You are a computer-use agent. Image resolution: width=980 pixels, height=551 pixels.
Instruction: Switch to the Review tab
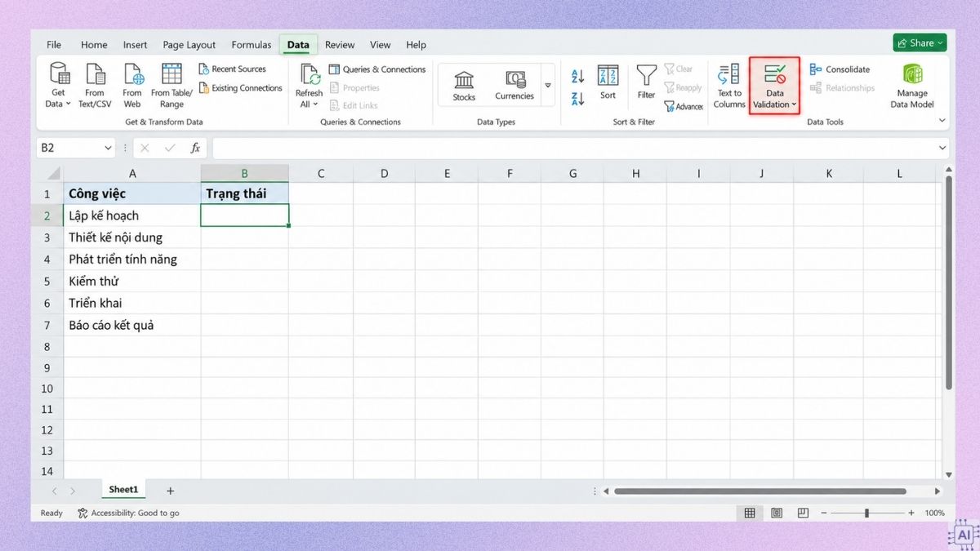(340, 45)
